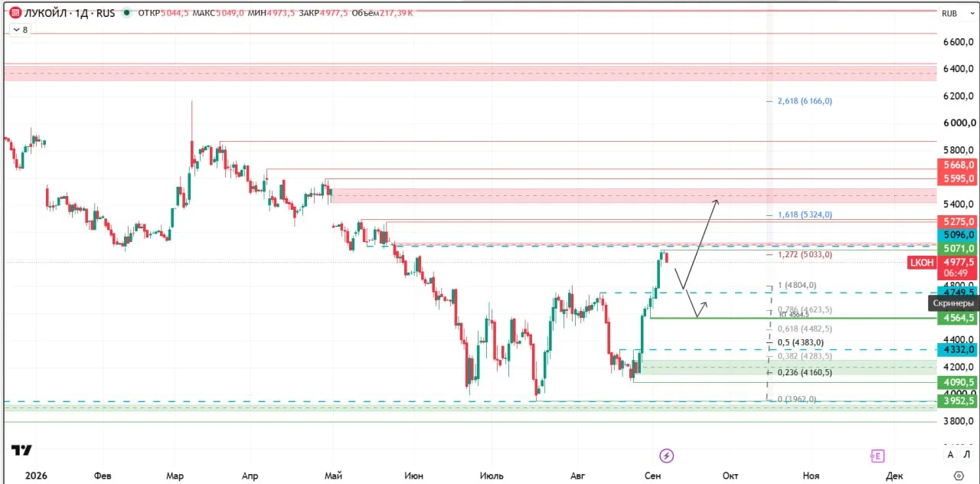
Task: Click the Сен month label
Action: (x=652, y=476)
